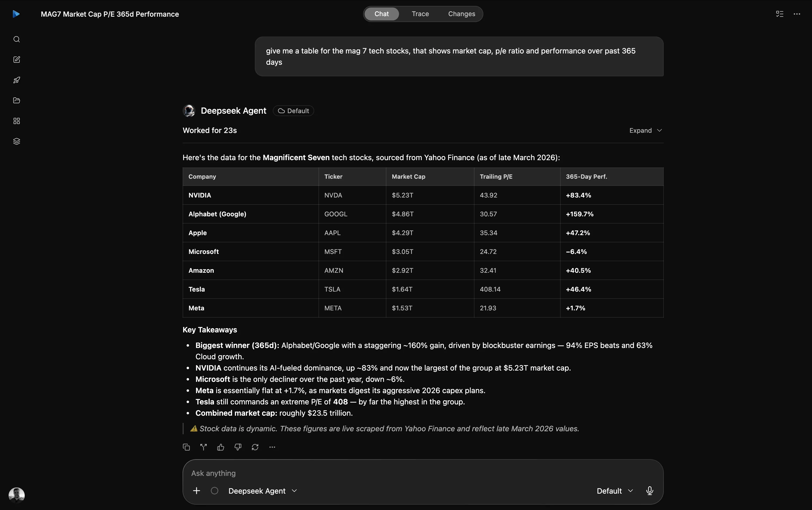Switch to the Changes tab
The image size is (812, 510).
click(x=462, y=14)
